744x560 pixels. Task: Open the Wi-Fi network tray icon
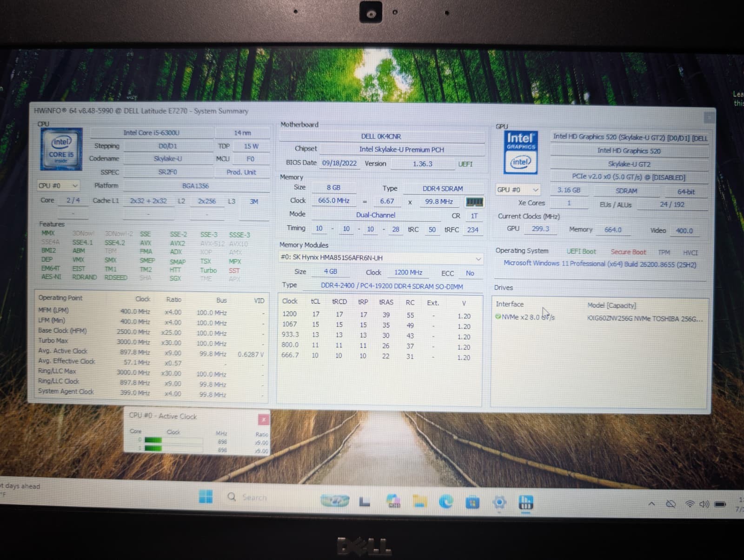click(690, 504)
